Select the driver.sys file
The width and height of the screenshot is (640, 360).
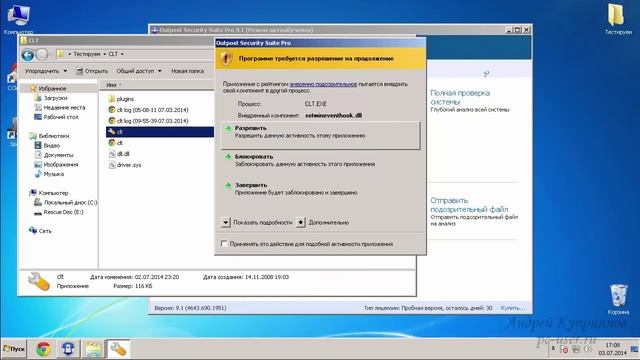tap(125, 165)
